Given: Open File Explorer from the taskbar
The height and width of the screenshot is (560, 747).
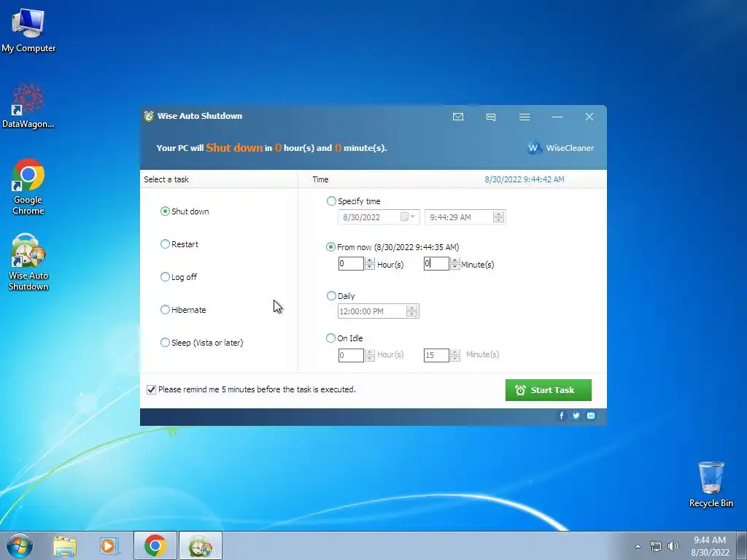Looking at the screenshot, I should tap(65, 545).
